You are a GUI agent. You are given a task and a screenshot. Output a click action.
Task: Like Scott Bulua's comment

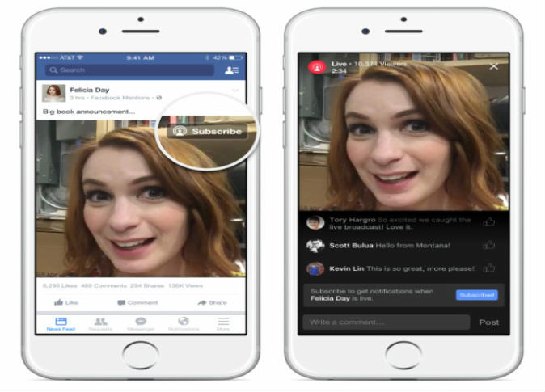[x=488, y=245]
